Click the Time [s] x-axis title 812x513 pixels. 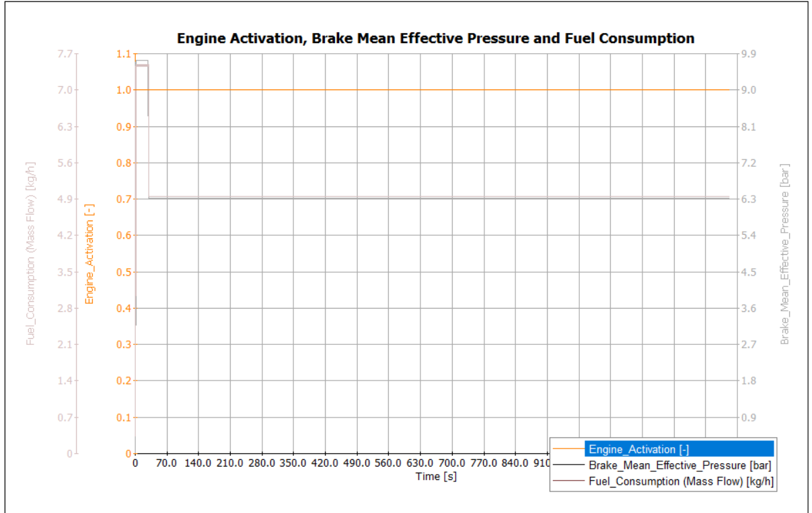435,477
